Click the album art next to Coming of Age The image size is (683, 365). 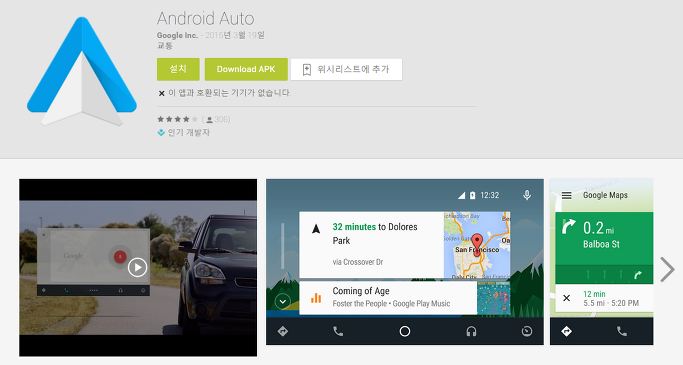[494, 298]
